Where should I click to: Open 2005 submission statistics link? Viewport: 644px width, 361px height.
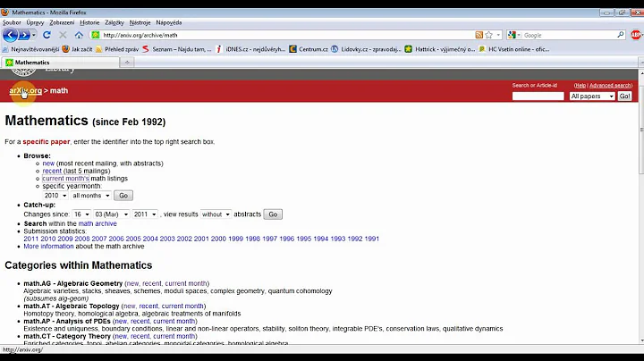(x=133, y=239)
